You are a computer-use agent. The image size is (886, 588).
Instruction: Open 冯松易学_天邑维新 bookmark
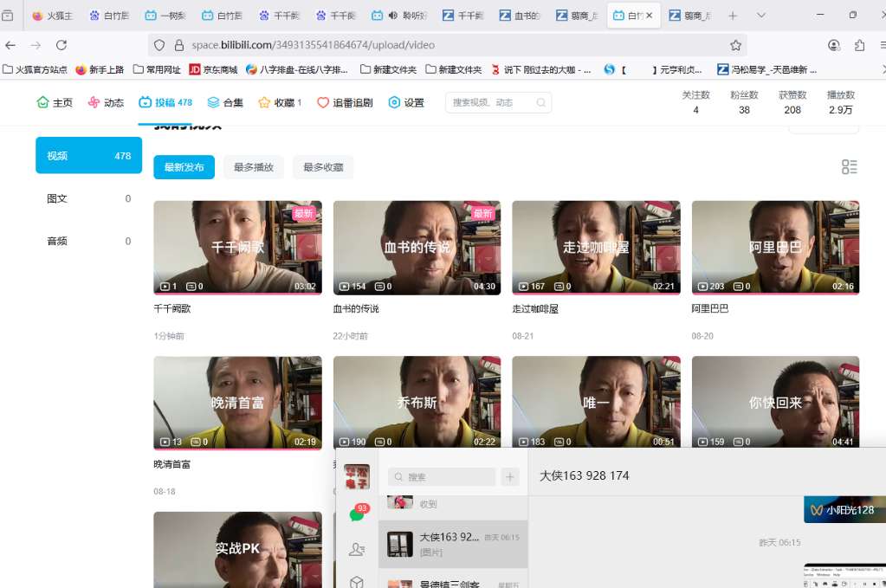[x=766, y=69]
